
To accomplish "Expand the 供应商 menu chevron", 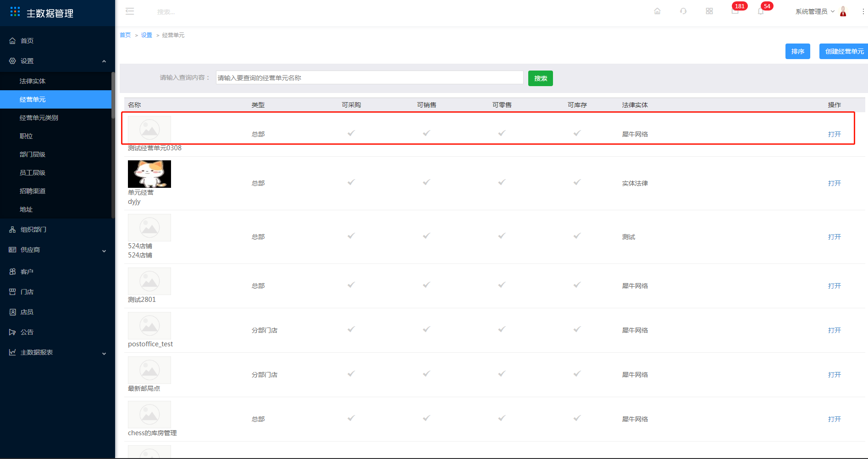I will pyautogui.click(x=104, y=251).
